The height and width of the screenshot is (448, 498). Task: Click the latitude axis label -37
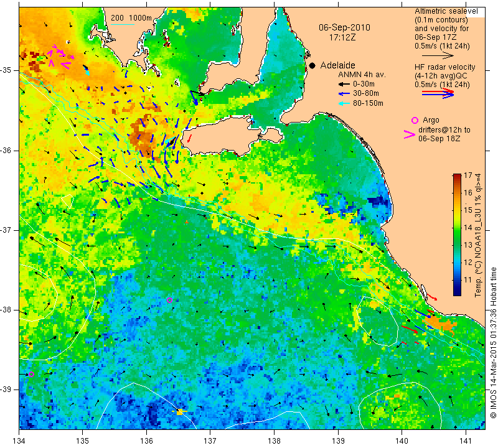(6, 230)
